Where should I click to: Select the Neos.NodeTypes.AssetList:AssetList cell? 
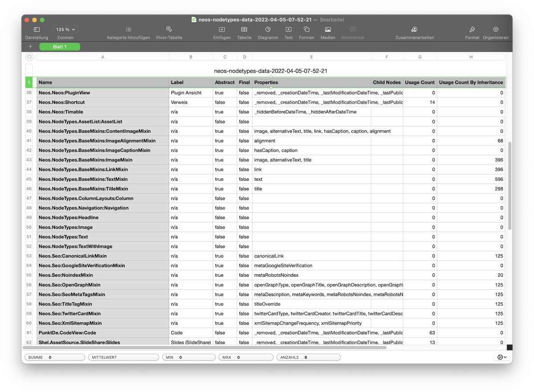(103, 121)
